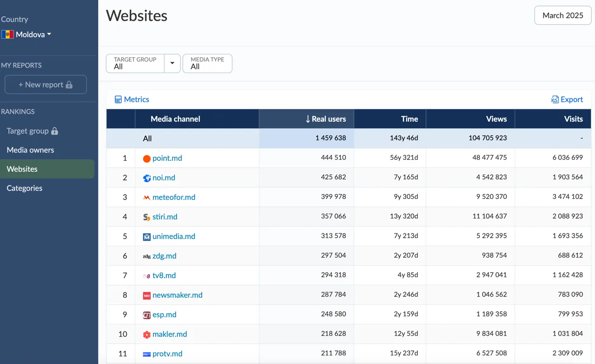
Task: Open the Target Group All selector
Action: coord(135,63)
